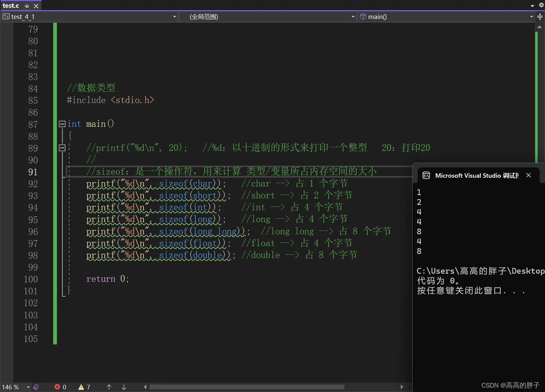Click sizeof(float) on line 97
The image size is (545, 392).
point(192,243)
